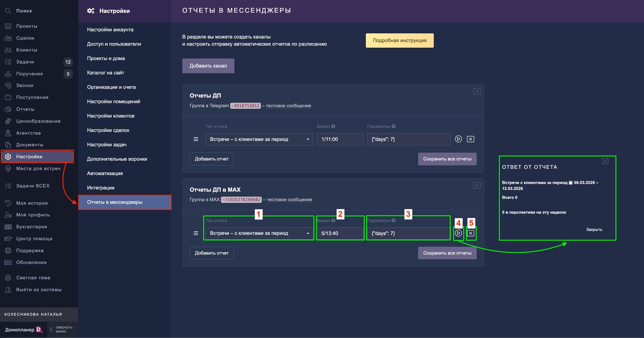
Task: Click the Время help icon in Отчеты ДП
Action: click(x=333, y=126)
